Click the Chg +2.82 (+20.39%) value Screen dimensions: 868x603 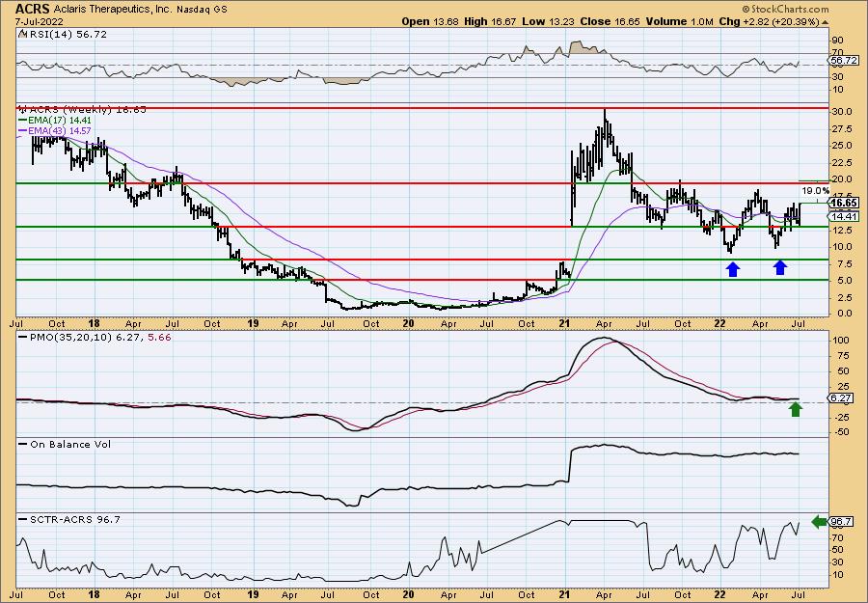click(769, 21)
